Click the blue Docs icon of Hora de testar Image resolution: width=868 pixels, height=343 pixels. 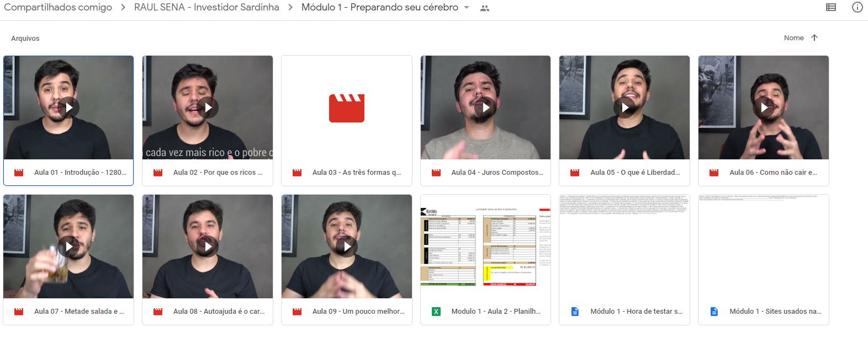575,312
